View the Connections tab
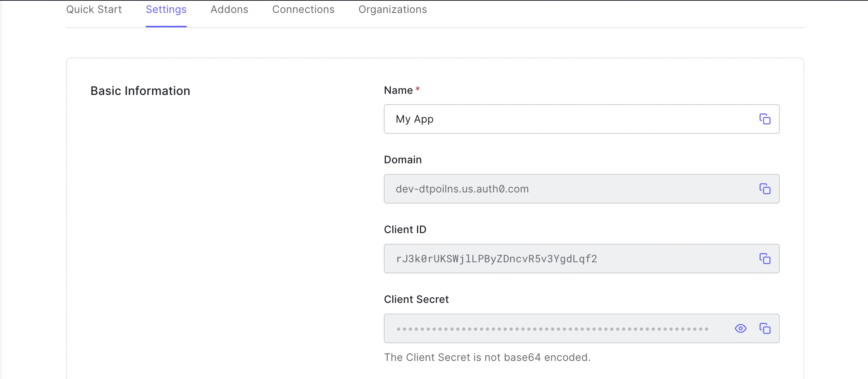 (303, 9)
